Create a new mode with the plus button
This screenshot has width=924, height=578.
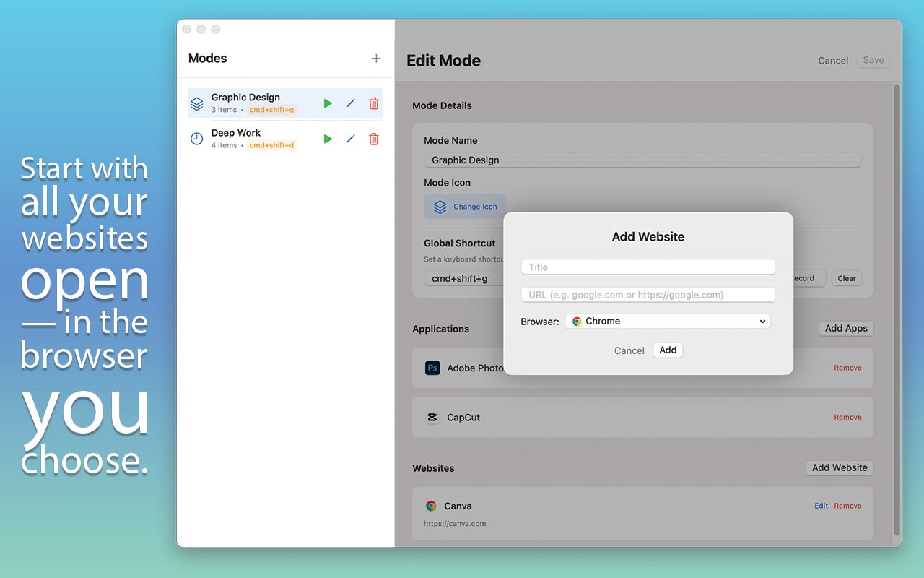click(376, 59)
